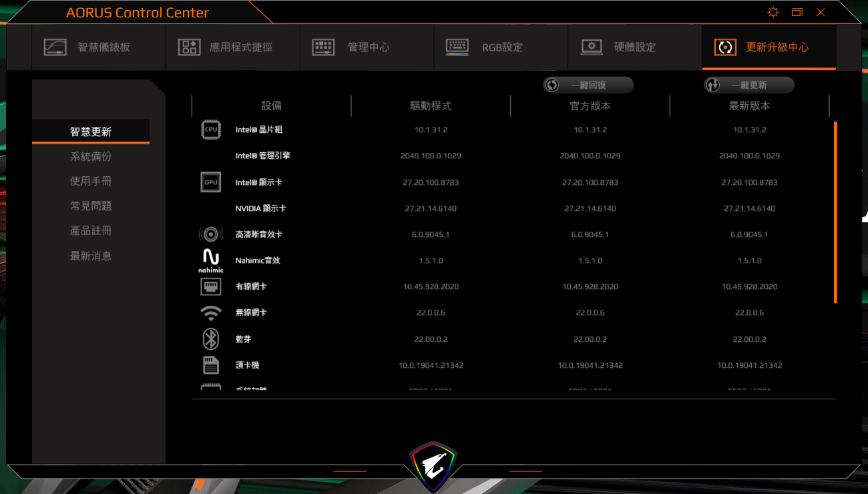The height and width of the screenshot is (494, 868).
Task: Select the Nahimic音效 device name
Action: (258, 260)
